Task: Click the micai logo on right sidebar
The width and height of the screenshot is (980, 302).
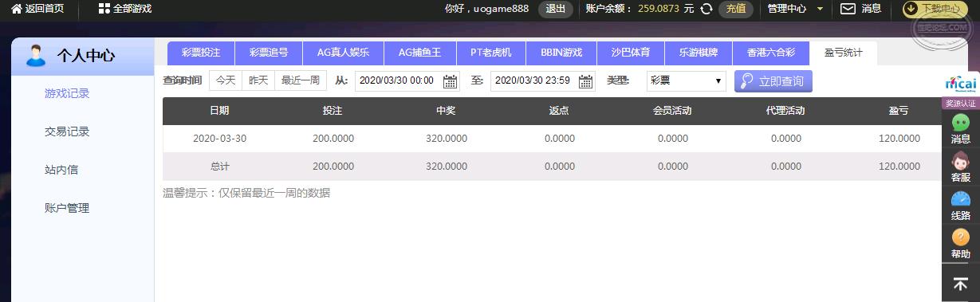Action: 961,85
